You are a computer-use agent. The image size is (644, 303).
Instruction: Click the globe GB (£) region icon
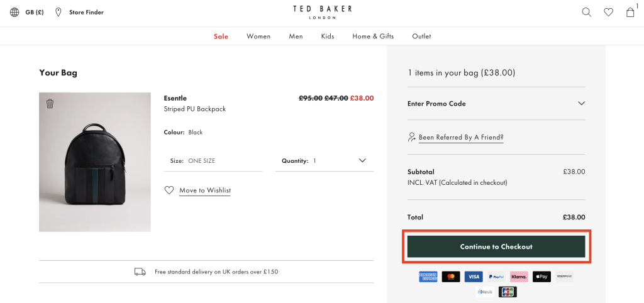coord(14,13)
